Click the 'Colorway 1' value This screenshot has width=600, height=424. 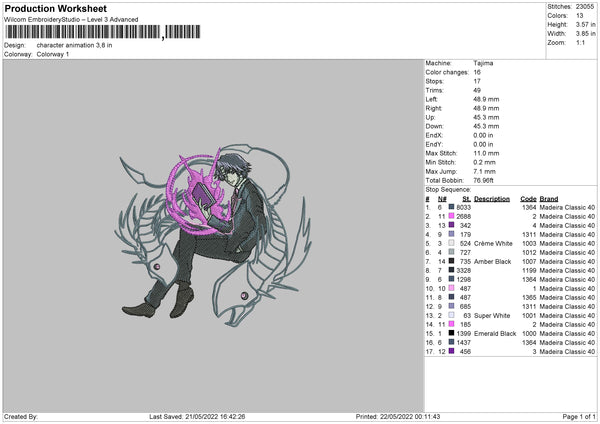point(53,54)
